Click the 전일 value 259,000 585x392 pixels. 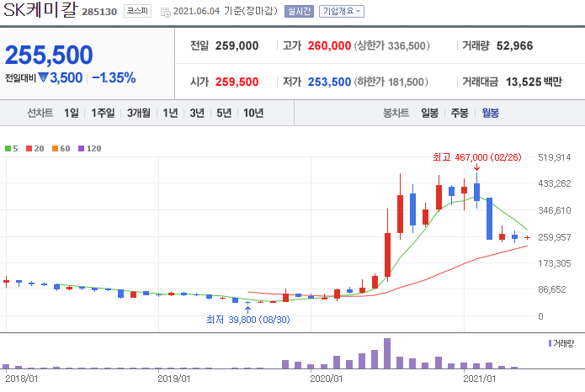237,46
